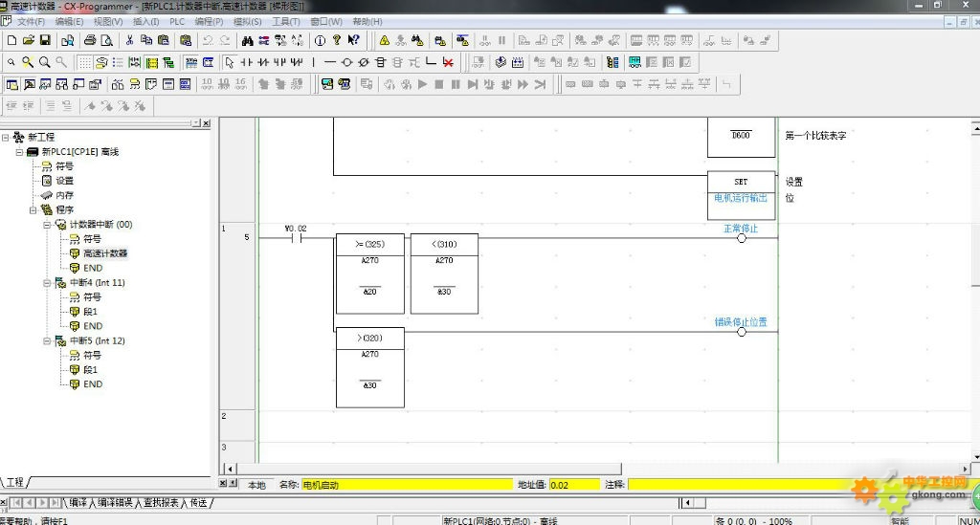Viewport: 980px width, 525px height.
Task: Click the 名称 field showing 电机启动
Action: point(407,485)
